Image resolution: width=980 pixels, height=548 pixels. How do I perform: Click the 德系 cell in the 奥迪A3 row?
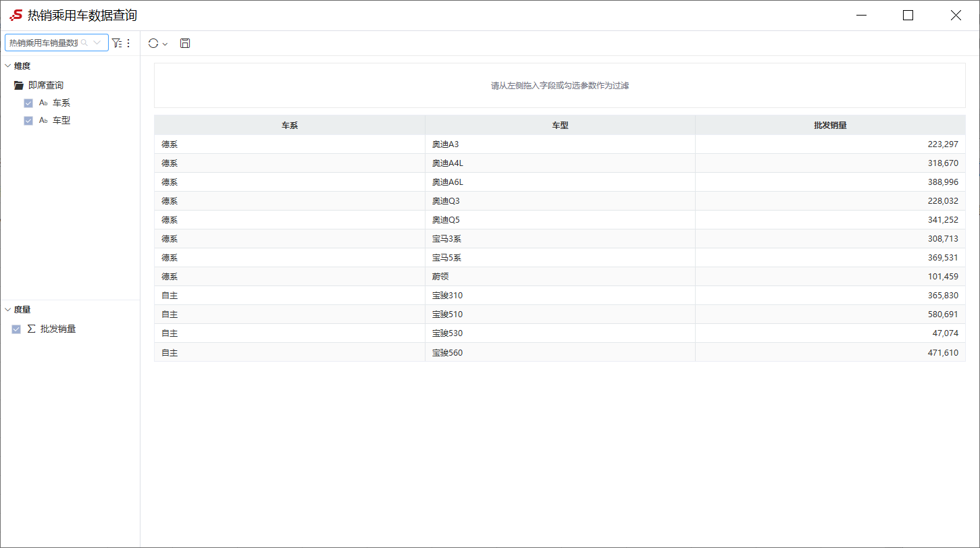point(290,144)
